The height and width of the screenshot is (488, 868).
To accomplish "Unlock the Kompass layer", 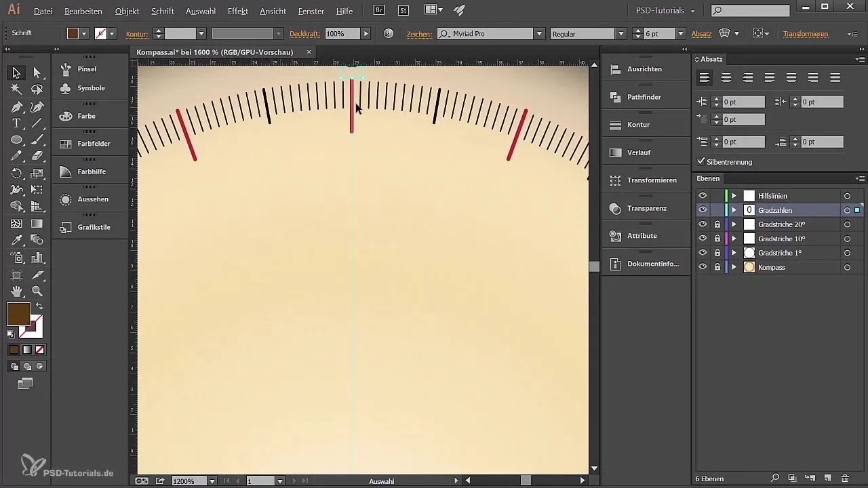I will coord(717,267).
